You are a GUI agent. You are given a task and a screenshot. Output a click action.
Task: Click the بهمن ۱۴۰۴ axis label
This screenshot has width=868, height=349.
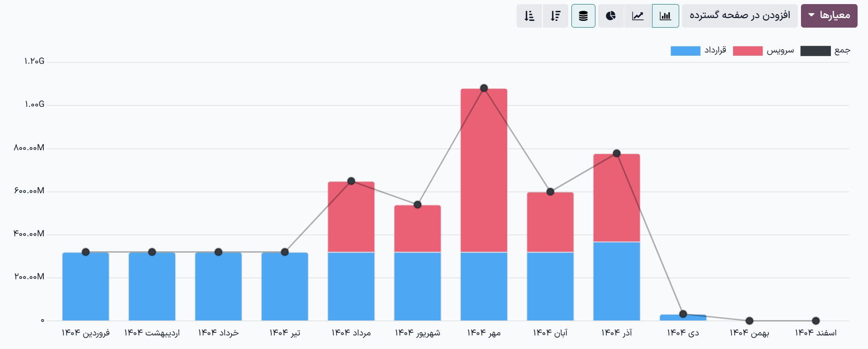click(x=749, y=333)
